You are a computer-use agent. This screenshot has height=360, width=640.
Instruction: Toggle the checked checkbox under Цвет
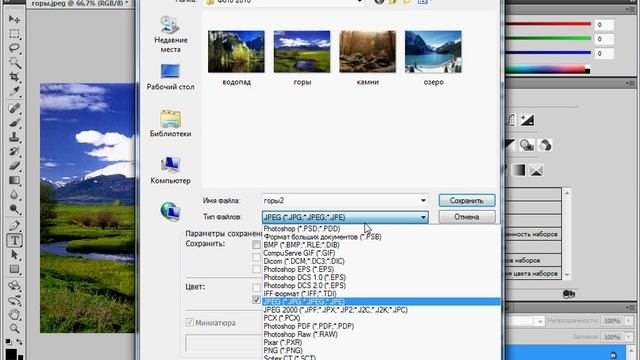click(256, 300)
